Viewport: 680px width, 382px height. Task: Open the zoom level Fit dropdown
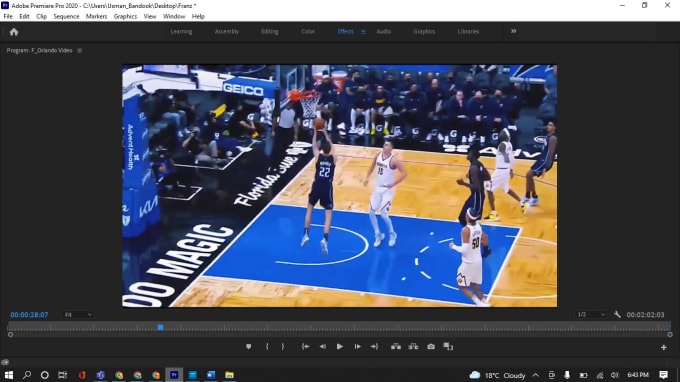pyautogui.click(x=78, y=315)
